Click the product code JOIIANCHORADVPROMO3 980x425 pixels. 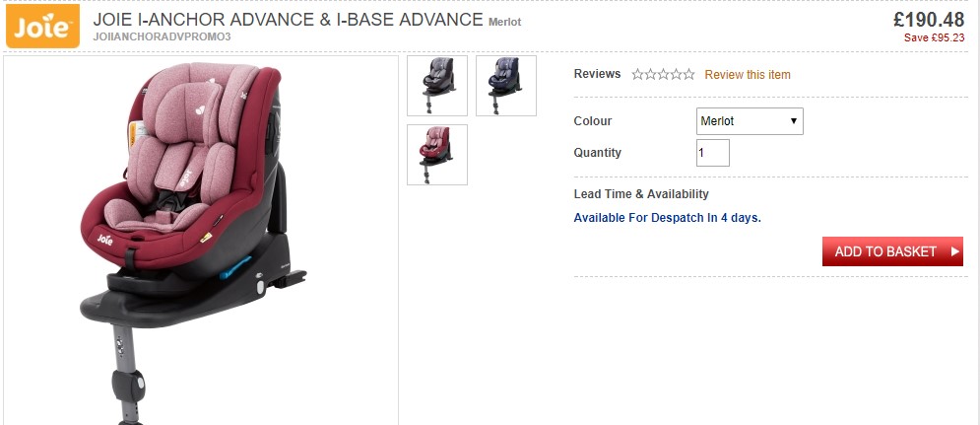click(162, 36)
